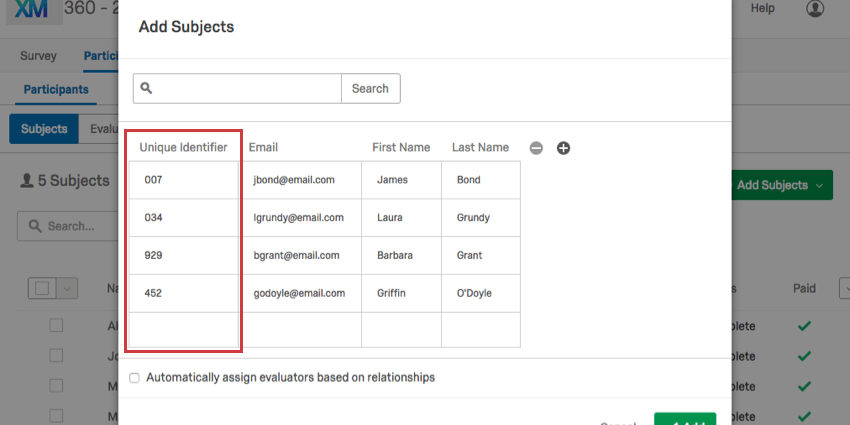Viewport: 850px width, 425px height.
Task: Toggle the select-all subjects checkbox
Action: 42,288
